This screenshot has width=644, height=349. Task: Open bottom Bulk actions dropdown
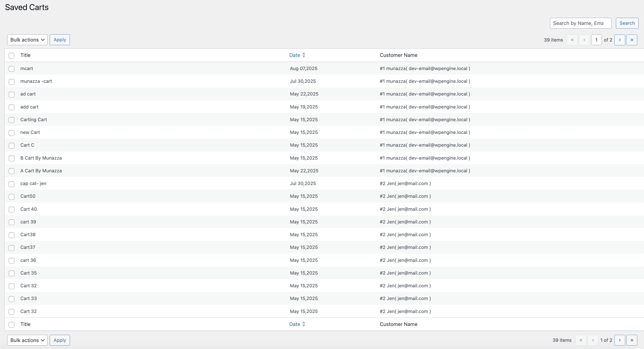[x=27, y=340]
